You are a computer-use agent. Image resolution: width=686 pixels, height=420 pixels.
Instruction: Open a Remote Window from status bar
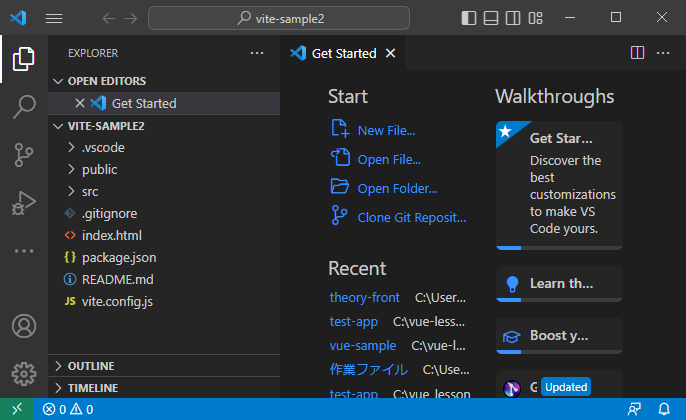pyautogui.click(x=17, y=409)
